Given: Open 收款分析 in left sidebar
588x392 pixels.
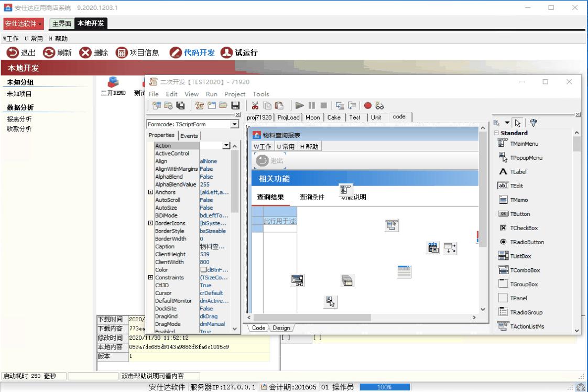Looking at the screenshot, I should (x=19, y=129).
